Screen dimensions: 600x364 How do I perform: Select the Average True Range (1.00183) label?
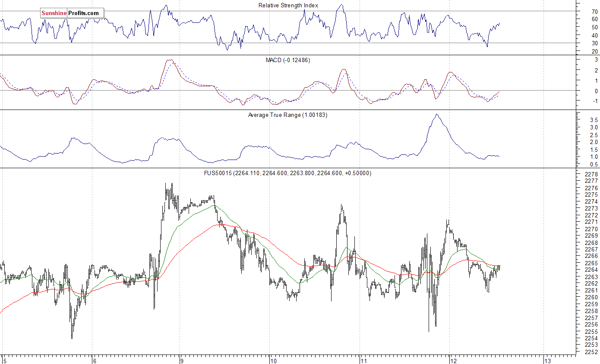(287, 115)
